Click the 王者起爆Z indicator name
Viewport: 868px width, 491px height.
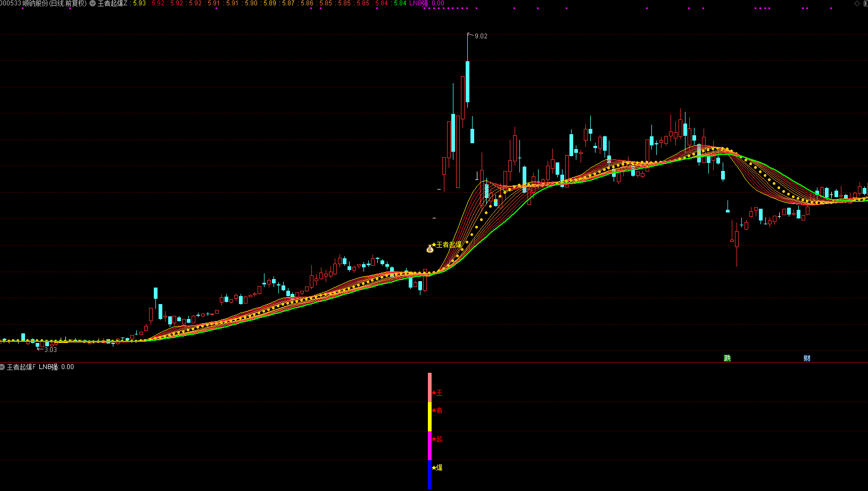pos(112,3)
